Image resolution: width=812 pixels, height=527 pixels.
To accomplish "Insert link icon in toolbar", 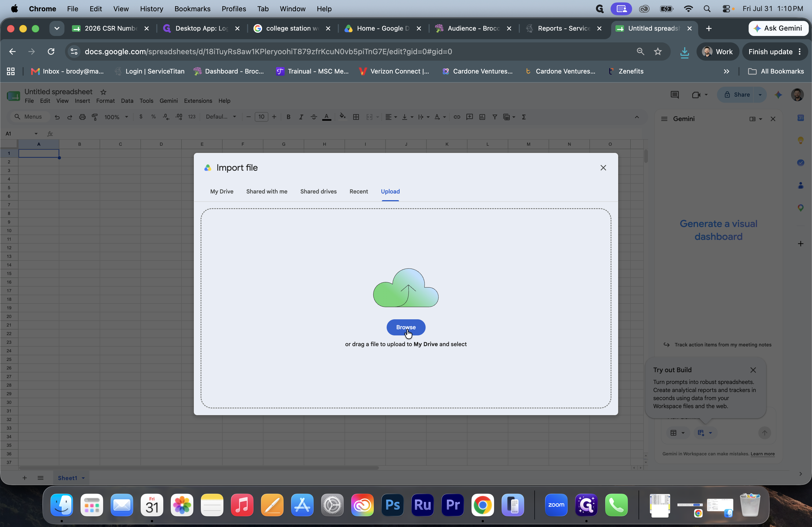I will 456,117.
